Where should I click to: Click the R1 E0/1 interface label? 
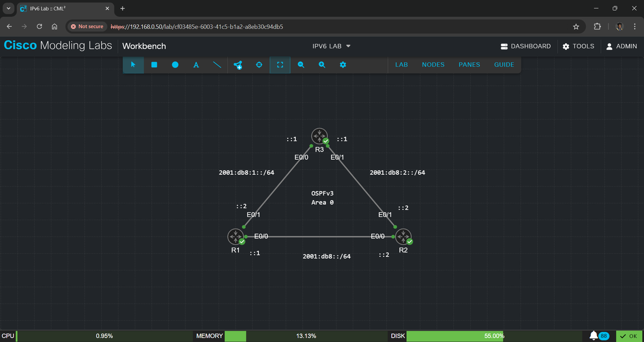coord(254,215)
